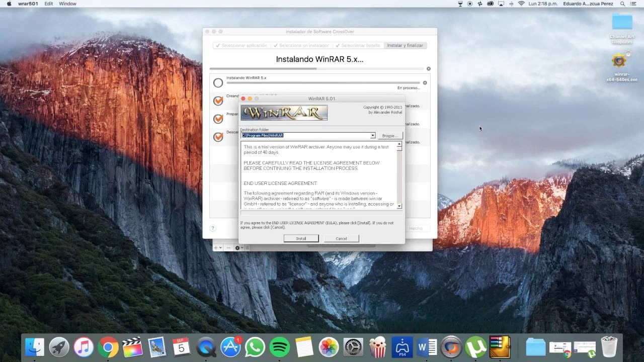Select the Seleccionar botella step tab

tap(357, 45)
